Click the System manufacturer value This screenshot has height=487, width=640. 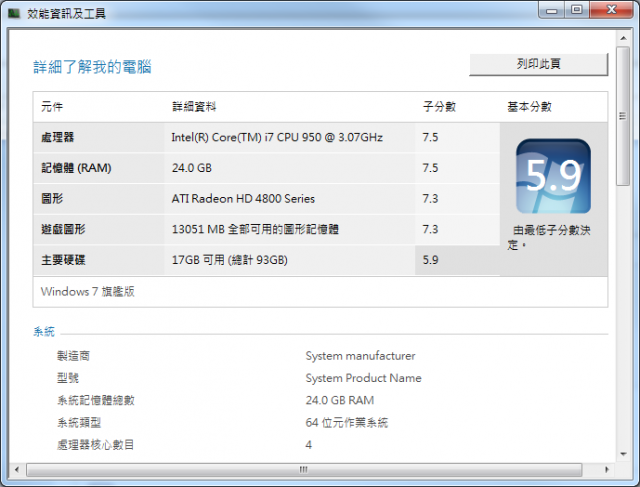pyautogui.click(x=360, y=356)
